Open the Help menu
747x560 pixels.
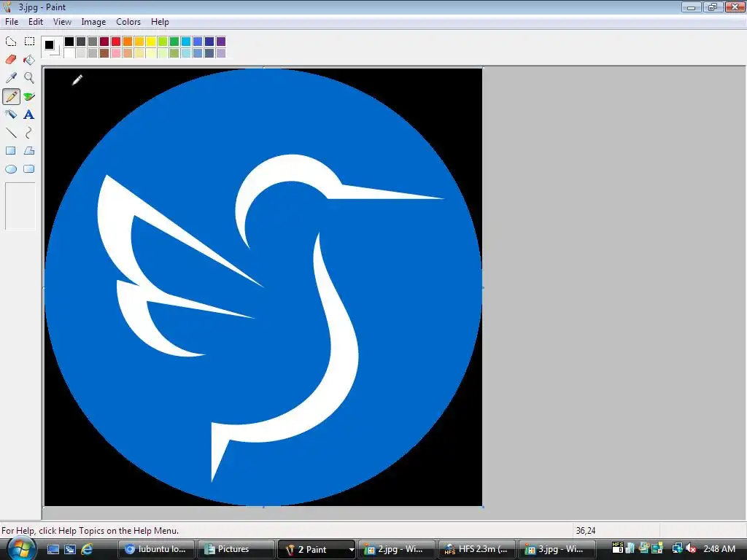tap(160, 22)
